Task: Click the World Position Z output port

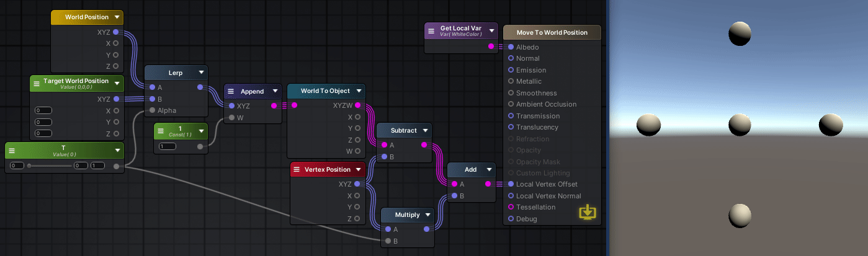Action: [x=116, y=66]
